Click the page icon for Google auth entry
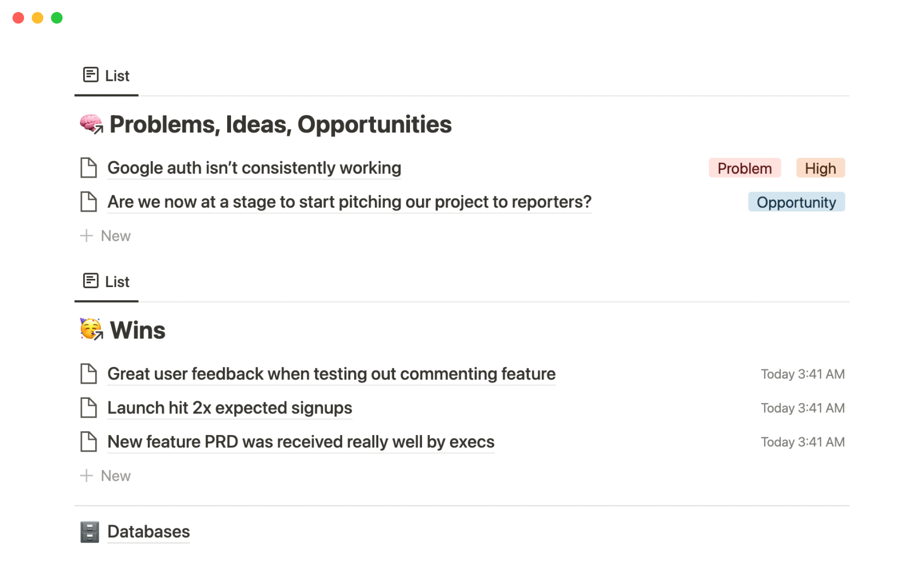The image size is (924, 578). 89,168
